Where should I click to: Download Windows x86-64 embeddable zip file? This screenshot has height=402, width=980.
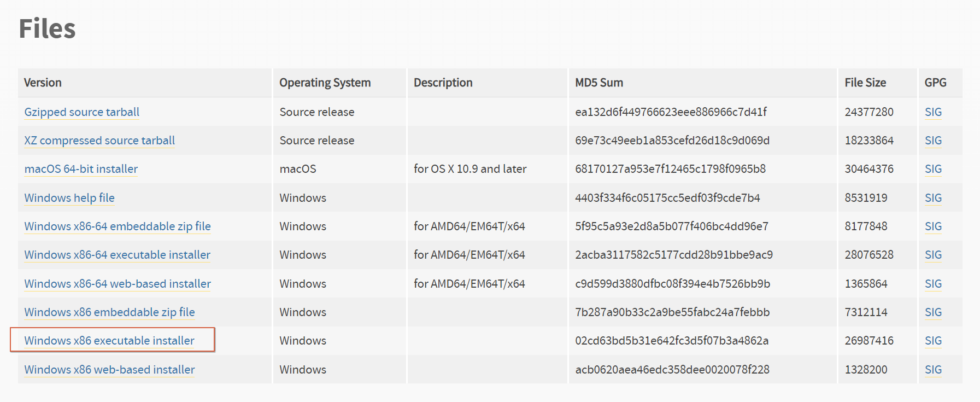click(118, 226)
